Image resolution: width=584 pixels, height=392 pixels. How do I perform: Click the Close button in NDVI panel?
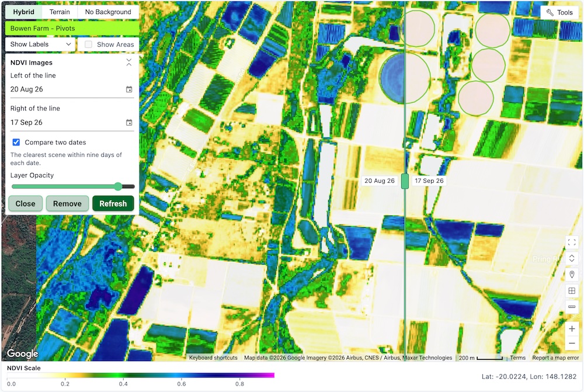25,203
